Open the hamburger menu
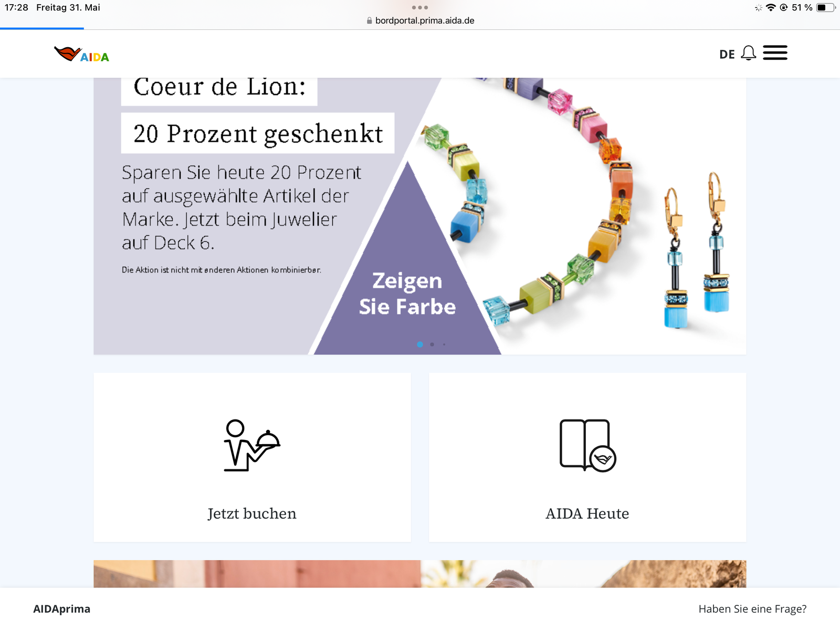 point(775,53)
